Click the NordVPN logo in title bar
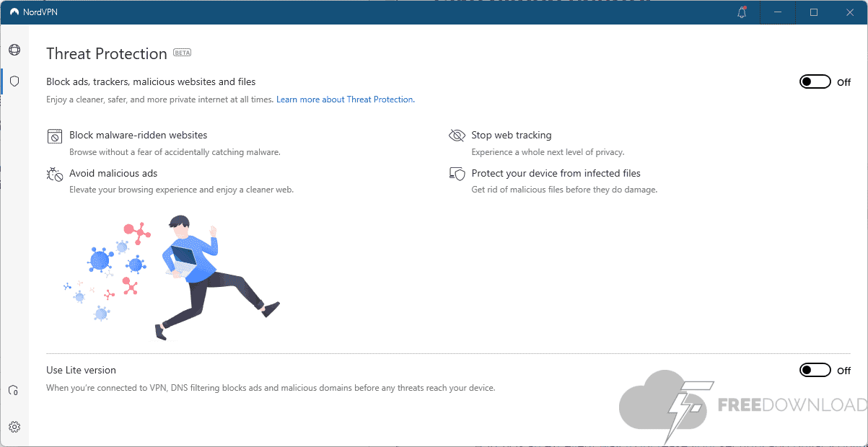Viewport: 868px width, 447px height. (14, 12)
